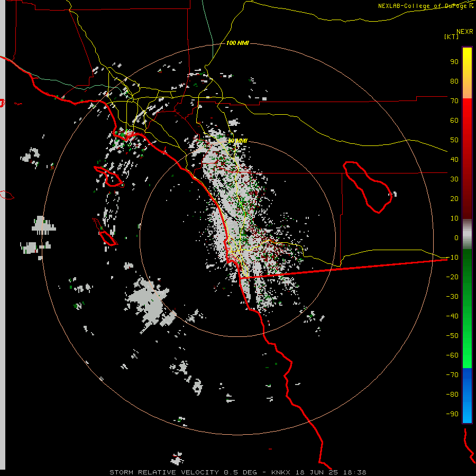This screenshot has height=476, width=476.
Task: Click the positive 70 scale label
Action: coord(454,101)
